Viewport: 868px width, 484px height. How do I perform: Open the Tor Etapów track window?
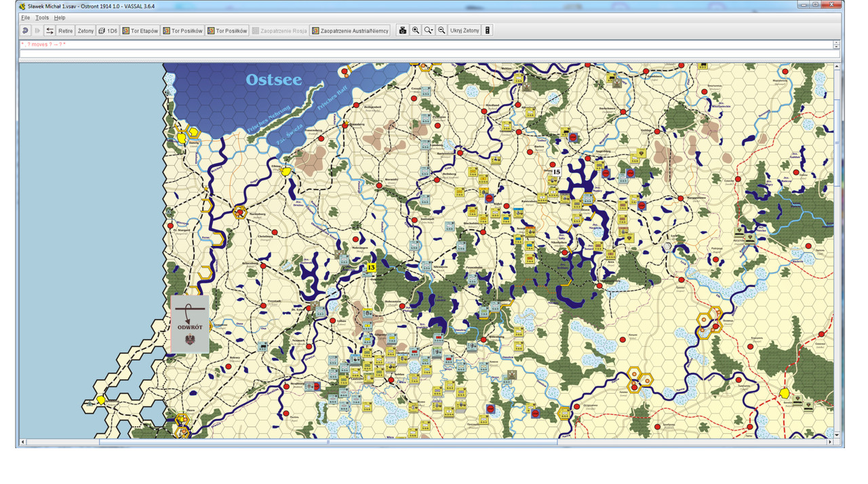140,31
